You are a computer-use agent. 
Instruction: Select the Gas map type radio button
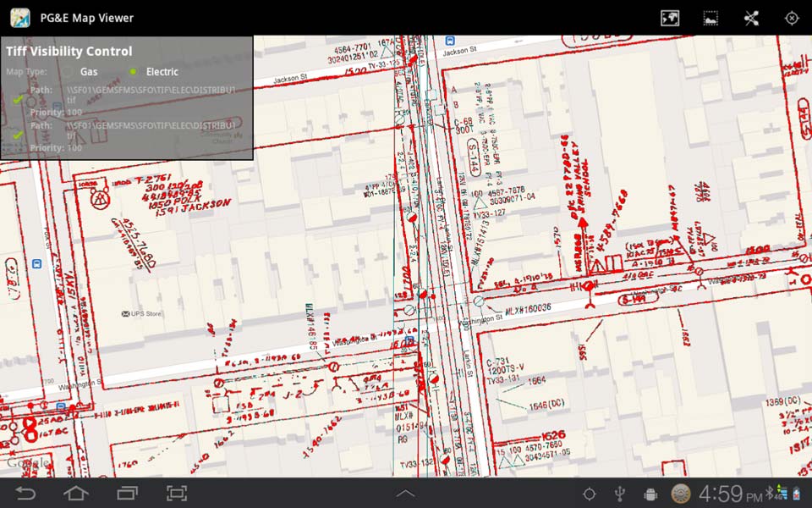[68, 71]
